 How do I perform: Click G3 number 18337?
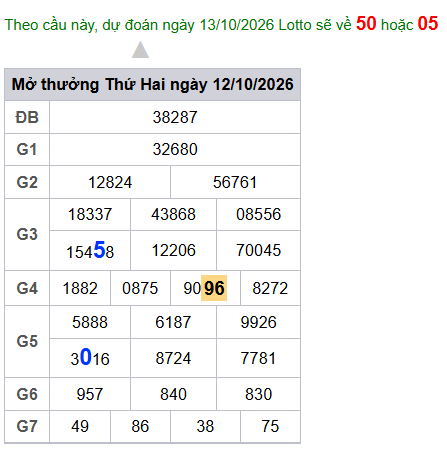[90, 214]
